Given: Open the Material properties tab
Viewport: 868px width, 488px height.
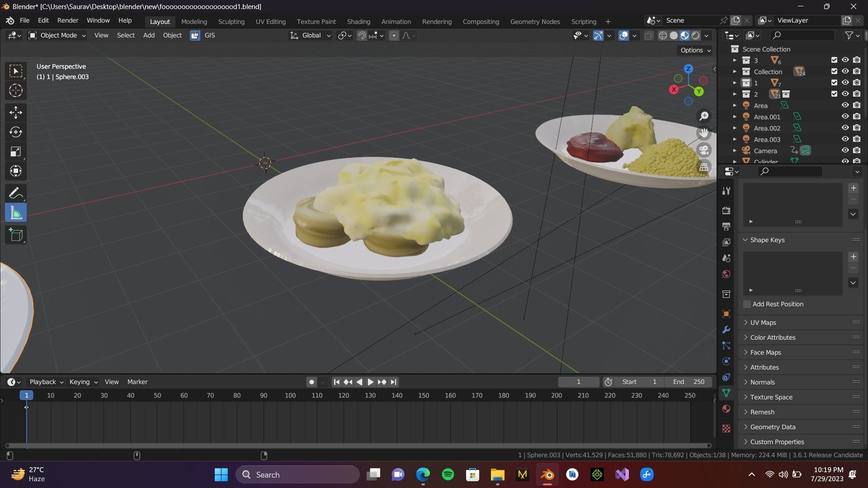Looking at the screenshot, I should (x=726, y=409).
